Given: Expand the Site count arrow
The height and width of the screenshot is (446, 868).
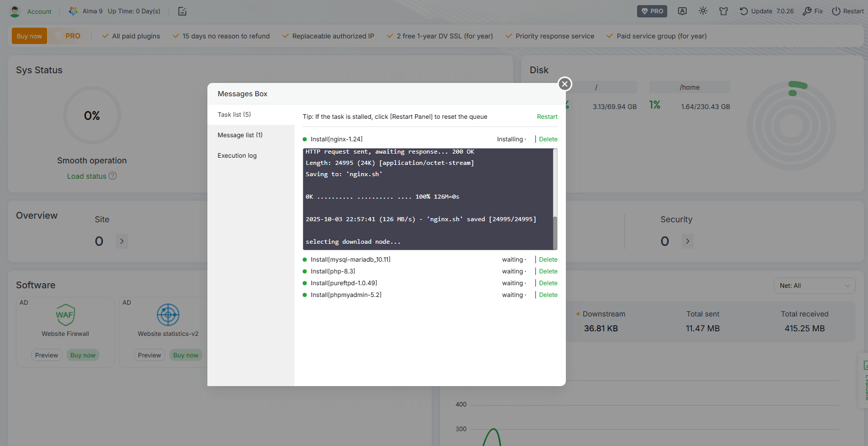Looking at the screenshot, I should [122, 241].
